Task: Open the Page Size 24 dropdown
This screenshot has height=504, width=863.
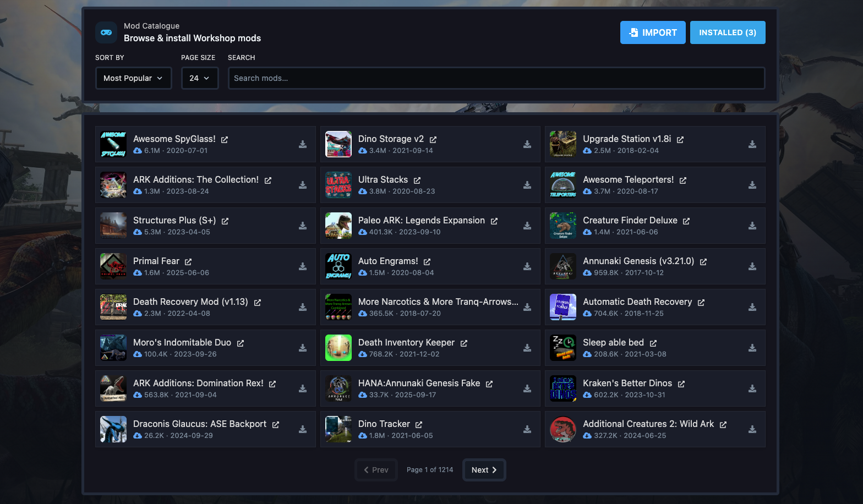Action: pos(200,78)
